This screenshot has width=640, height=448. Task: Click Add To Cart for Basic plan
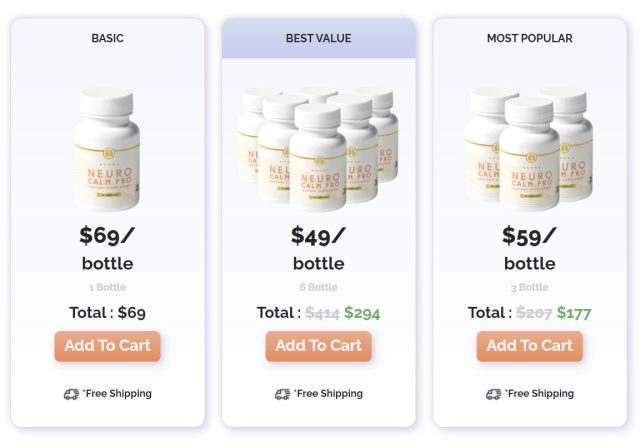(x=107, y=346)
